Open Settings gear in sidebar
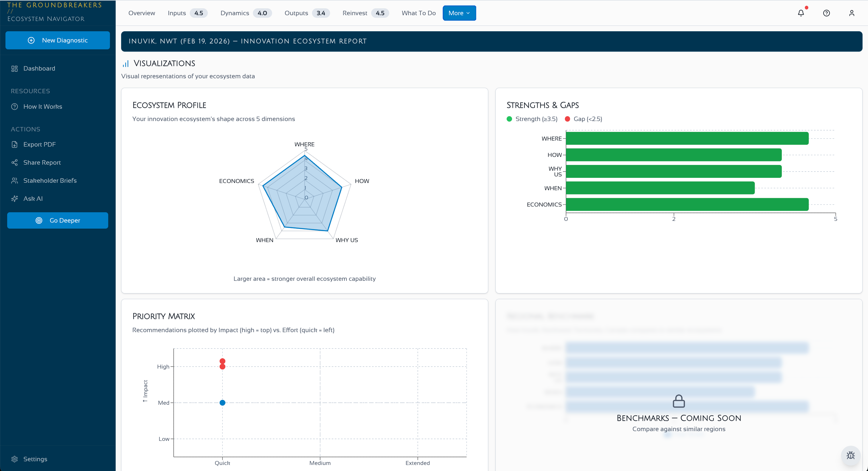This screenshot has height=471, width=868. coord(14,459)
